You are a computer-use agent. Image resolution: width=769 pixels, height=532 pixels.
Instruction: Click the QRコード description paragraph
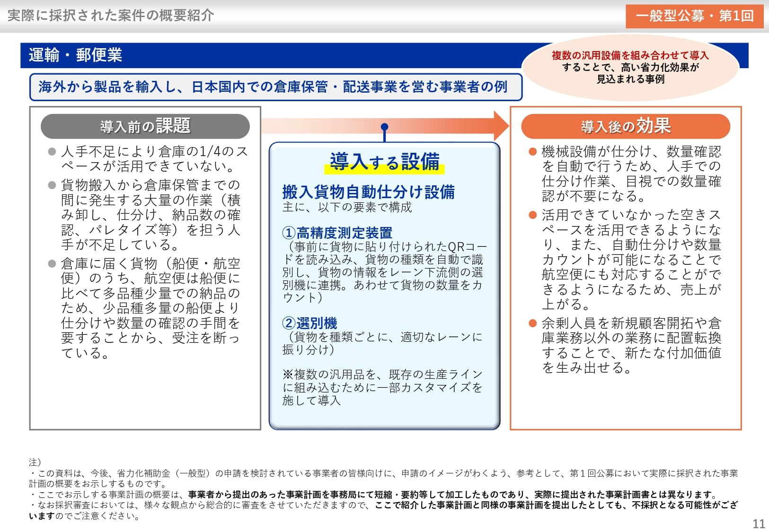(384, 272)
